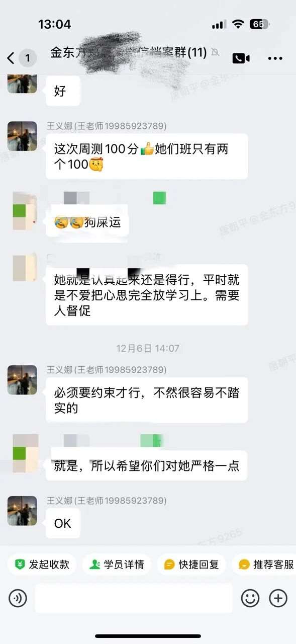Tap the back arrow in header

pos(11,58)
